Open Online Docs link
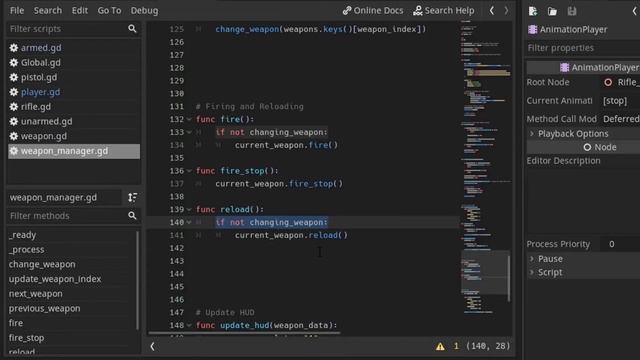This screenshot has width=640, height=360. coord(373,11)
